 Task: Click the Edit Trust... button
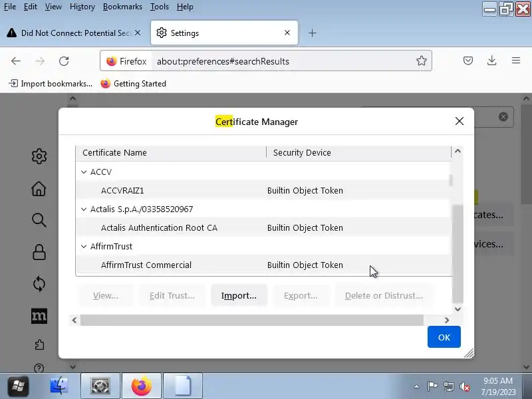(172, 295)
